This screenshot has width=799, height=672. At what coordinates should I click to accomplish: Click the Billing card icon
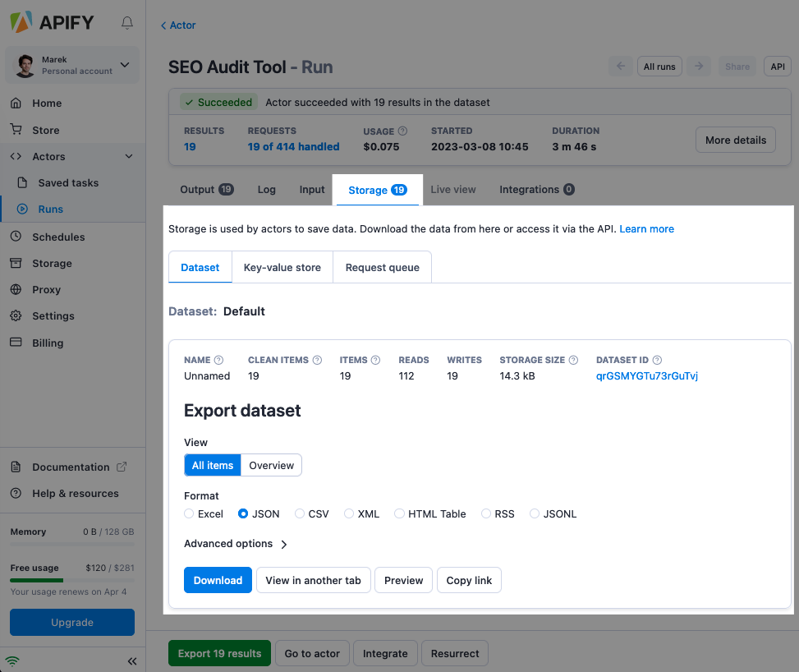click(16, 343)
